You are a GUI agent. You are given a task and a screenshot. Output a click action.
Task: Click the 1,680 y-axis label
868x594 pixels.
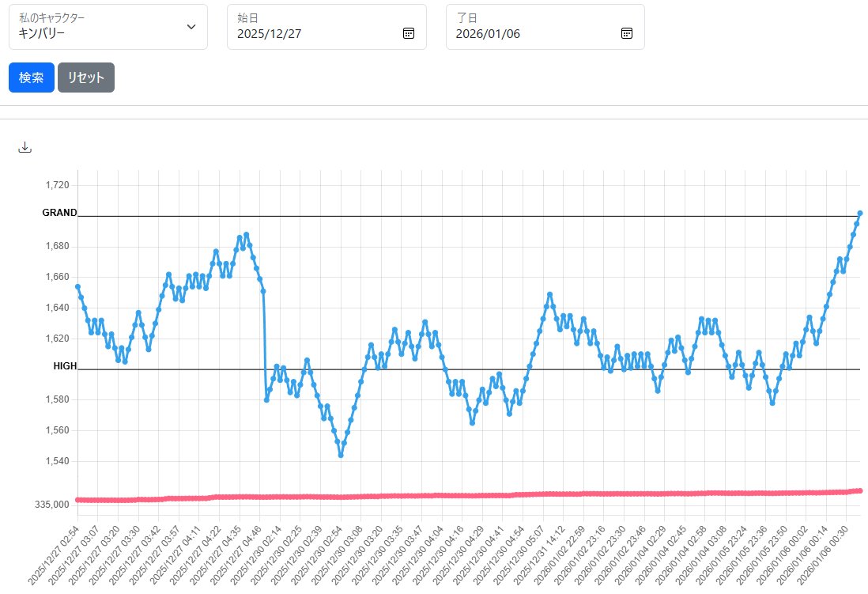[x=58, y=246]
